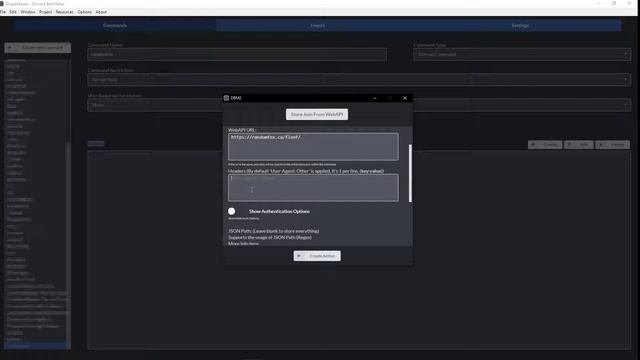Switch to the Commands tab
640x360 pixels.
[x=115, y=25]
